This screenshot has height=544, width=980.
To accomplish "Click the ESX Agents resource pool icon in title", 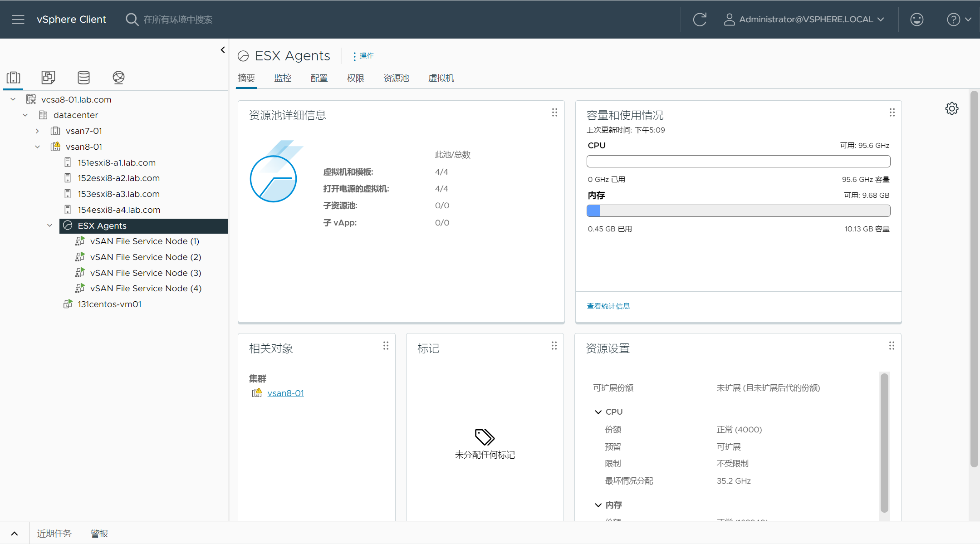I will [x=243, y=56].
